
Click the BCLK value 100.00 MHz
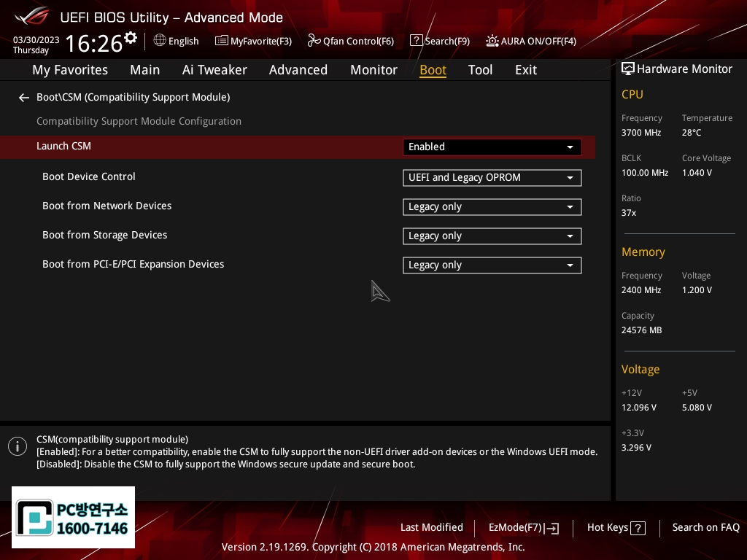[645, 173]
